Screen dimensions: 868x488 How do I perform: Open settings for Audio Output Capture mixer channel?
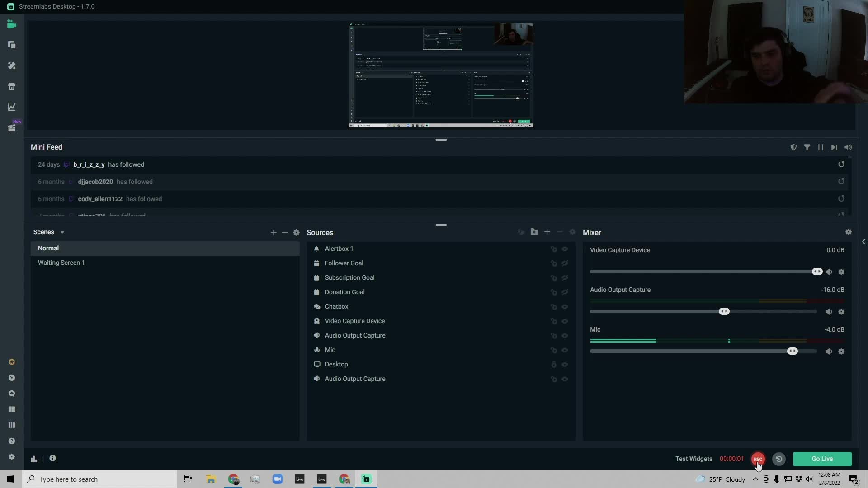pyautogui.click(x=841, y=312)
